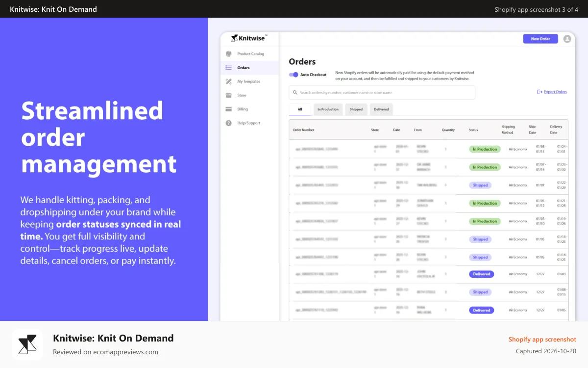Viewport: 588px width, 368px height.
Task: Click the 'Knitwise: Knit On Demand' top bar title
Action: pyautogui.click(x=53, y=9)
